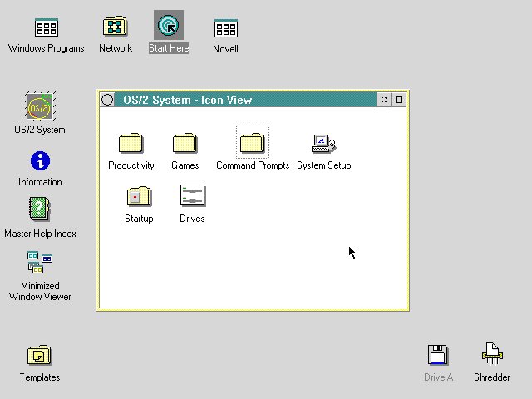Click the Start Here highlighted label

pos(169,48)
